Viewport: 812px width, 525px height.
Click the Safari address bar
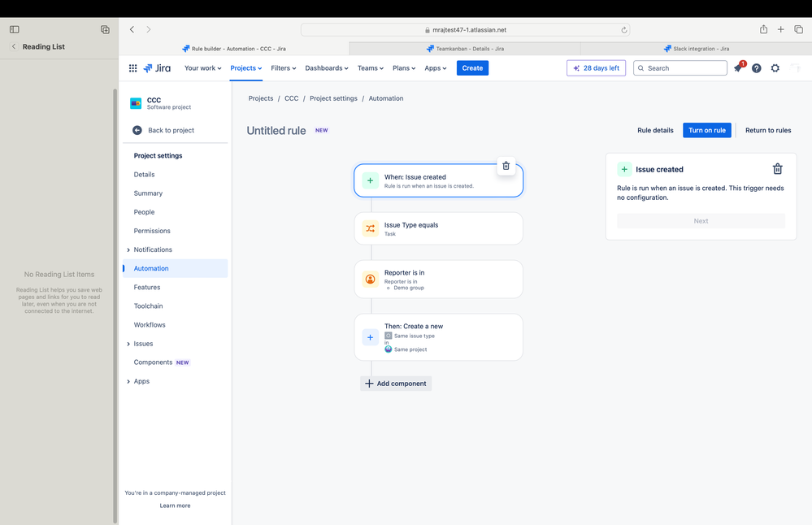(465, 30)
